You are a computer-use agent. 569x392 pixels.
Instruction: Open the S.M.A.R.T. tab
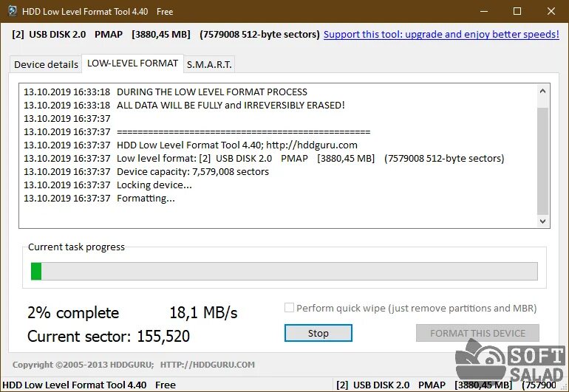[x=209, y=64]
